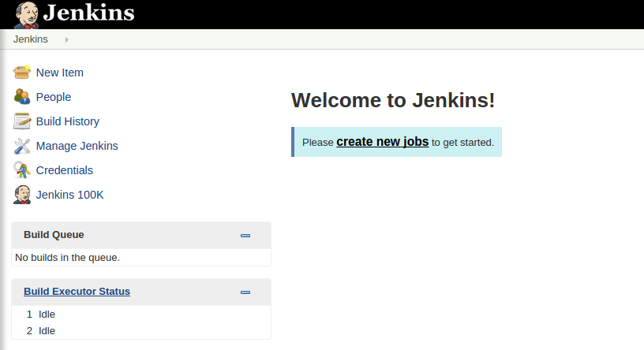Click the New Item box icon
This screenshot has height=350, width=644.
22,73
